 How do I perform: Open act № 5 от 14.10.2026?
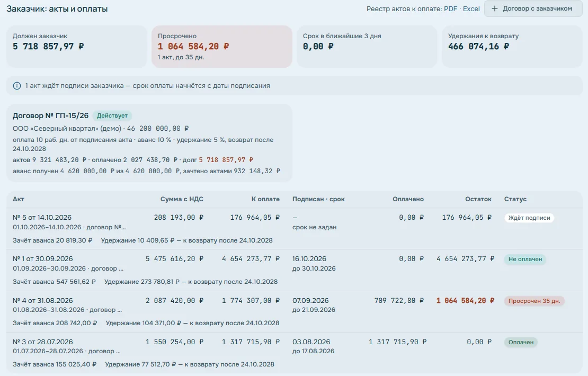coord(42,218)
